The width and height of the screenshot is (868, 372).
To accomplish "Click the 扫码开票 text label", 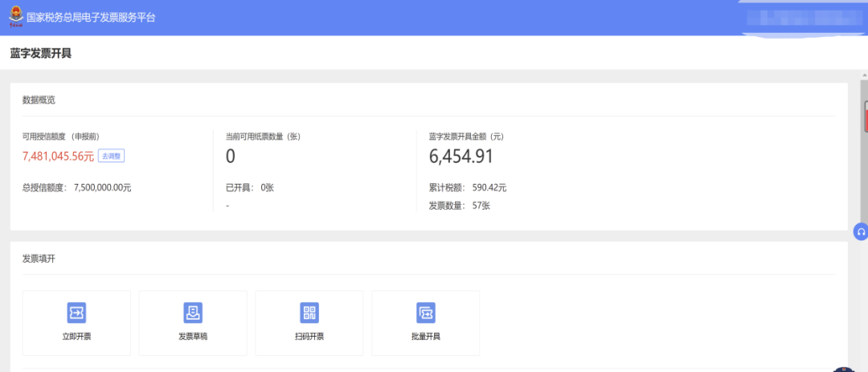I will click(x=309, y=337).
